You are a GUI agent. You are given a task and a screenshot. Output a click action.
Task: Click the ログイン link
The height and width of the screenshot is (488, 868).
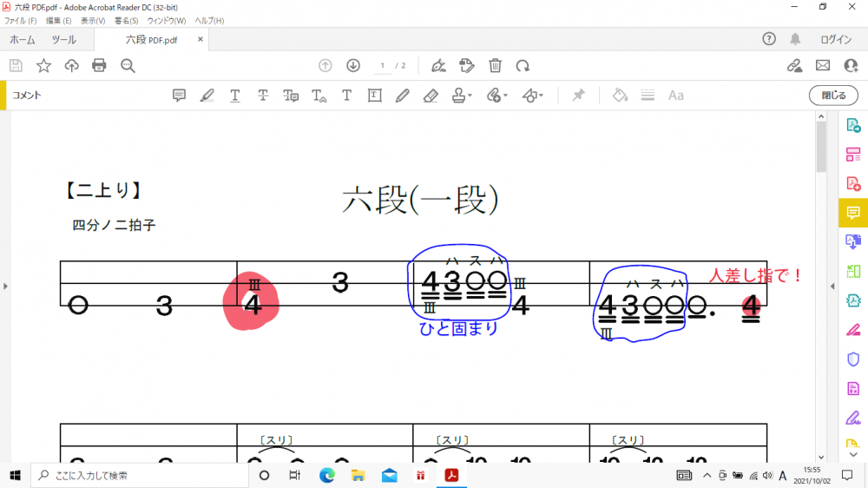pos(836,40)
